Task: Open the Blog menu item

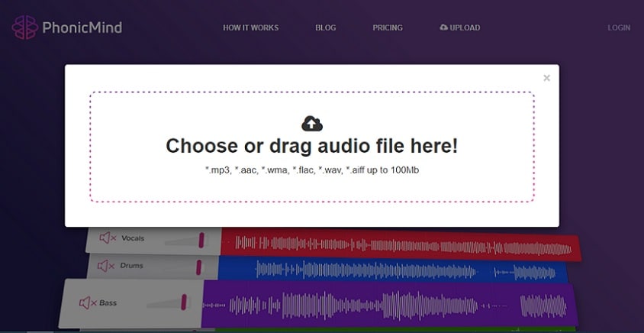Action: coord(325,27)
